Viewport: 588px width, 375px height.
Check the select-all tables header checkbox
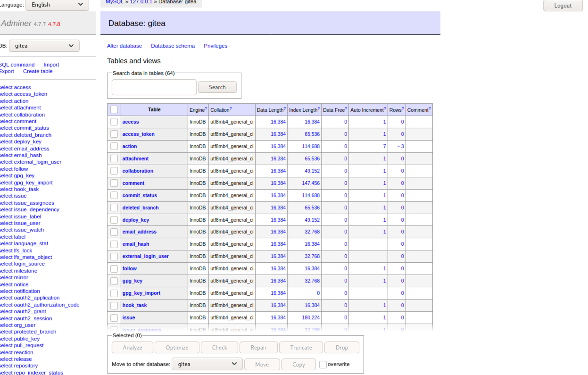[114, 109]
